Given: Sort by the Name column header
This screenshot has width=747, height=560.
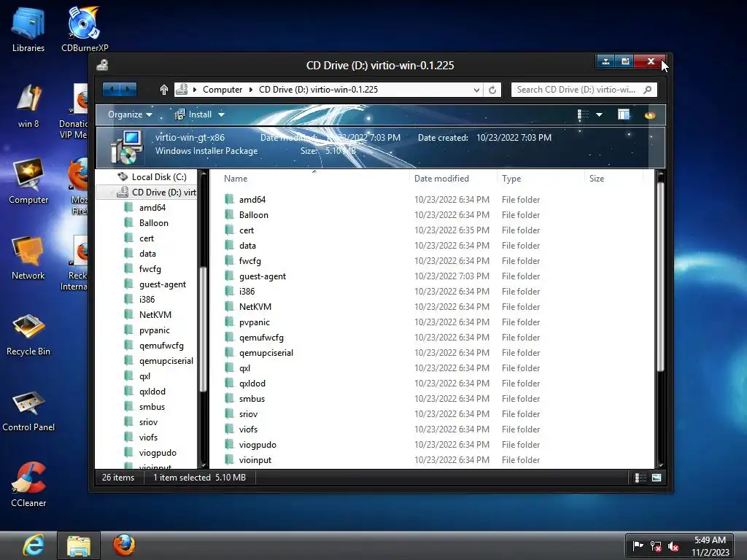Looking at the screenshot, I should [x=236, y=179].
